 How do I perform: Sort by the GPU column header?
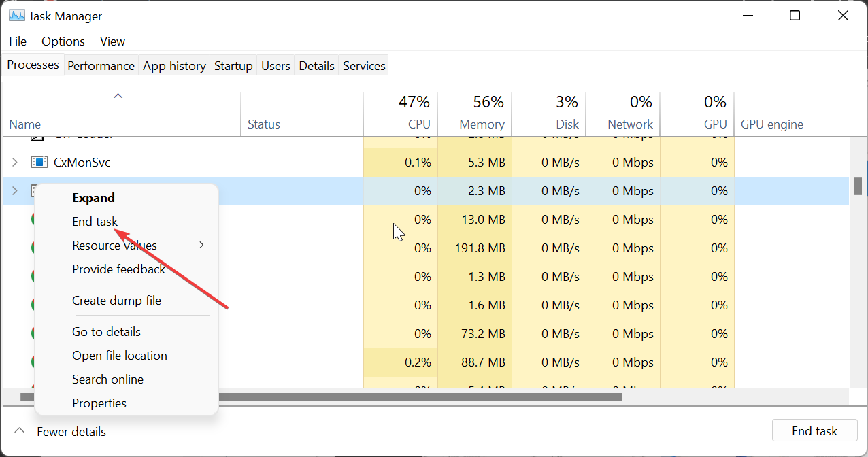[x=697, y=114]
